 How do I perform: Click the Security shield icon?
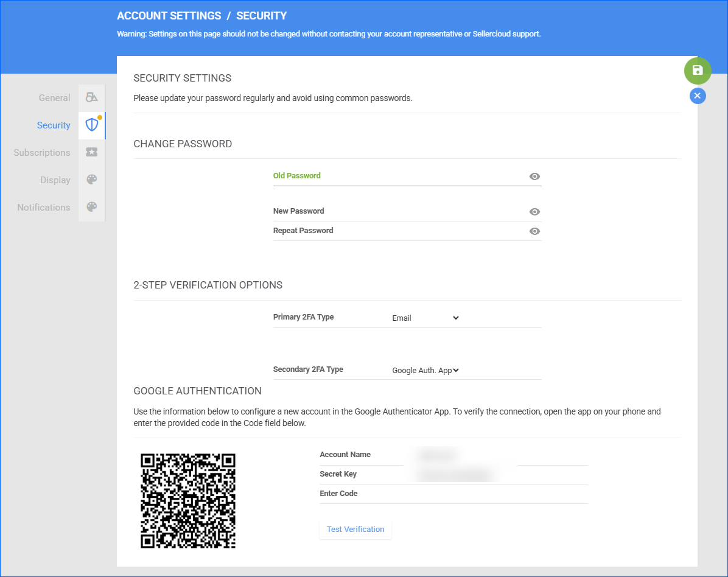(x=92, y=125)
